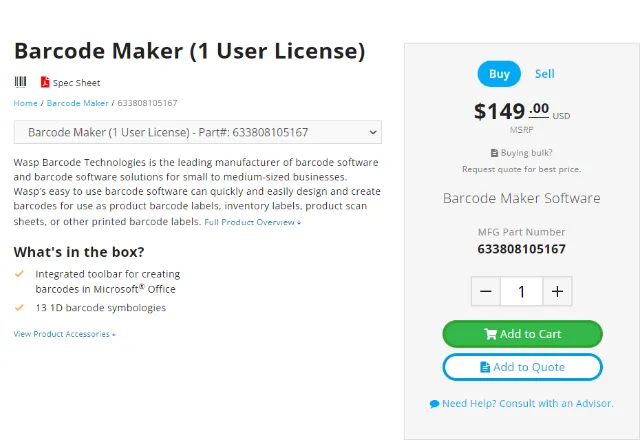Click the barcode icon below the title
The height and width of the screenshot is (440, 640).
20,82
